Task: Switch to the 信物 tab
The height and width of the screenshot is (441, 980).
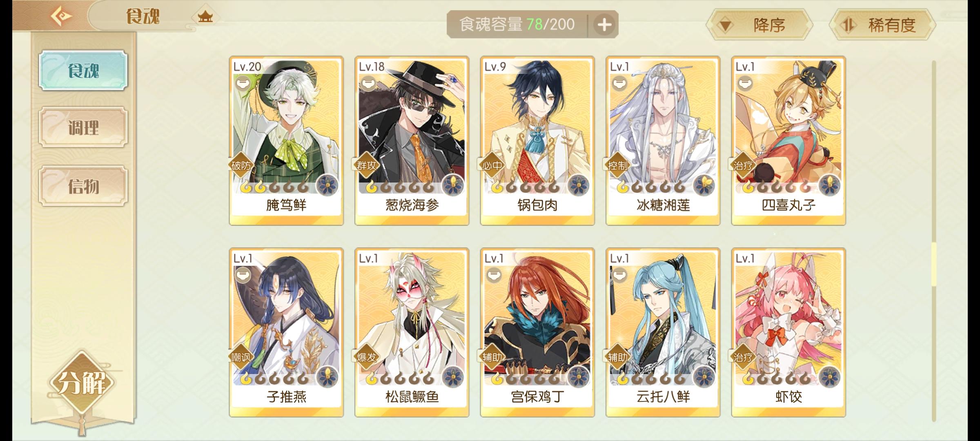Action: tap(83, 186)
